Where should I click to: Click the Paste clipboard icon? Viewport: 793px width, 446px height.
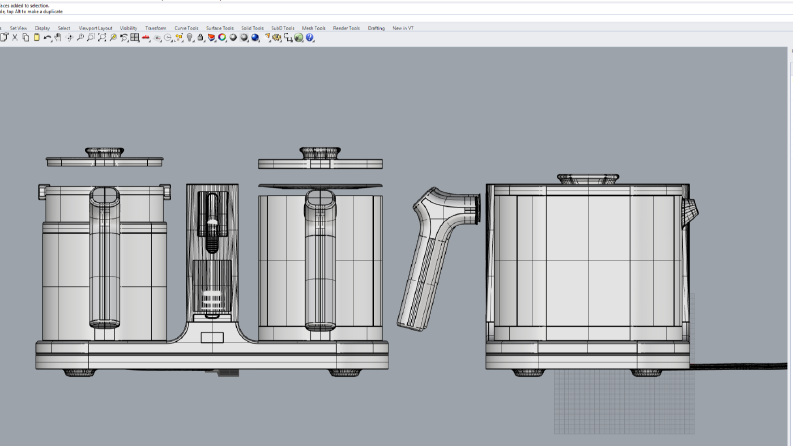click(x=36, y=37)
